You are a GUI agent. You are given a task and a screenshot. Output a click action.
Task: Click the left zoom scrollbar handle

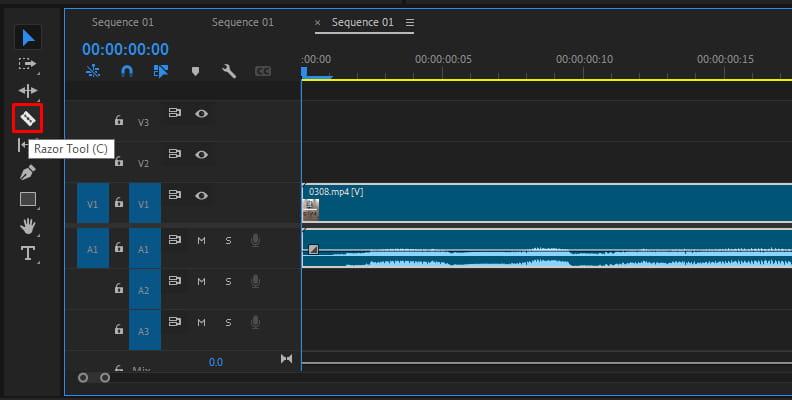click(83, 378)
